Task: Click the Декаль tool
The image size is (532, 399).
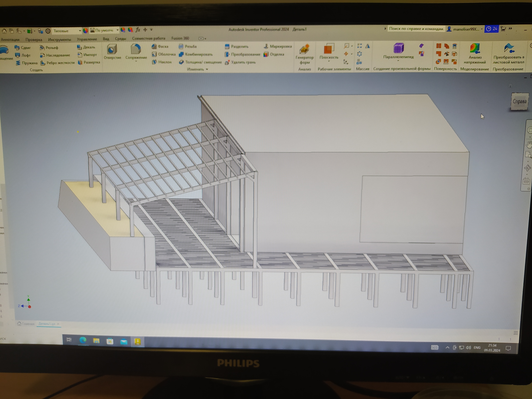Action: [86, 47]
